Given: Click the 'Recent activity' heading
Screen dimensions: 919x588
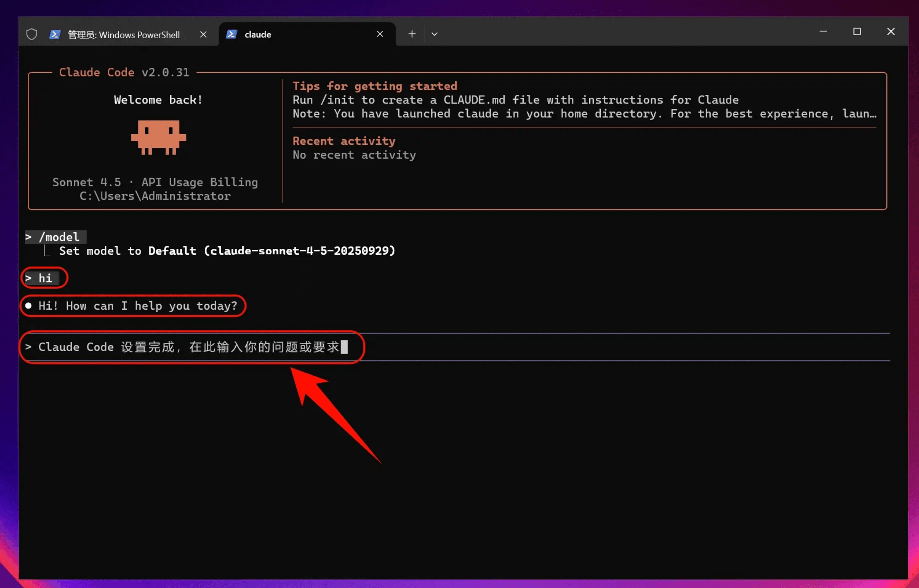Looking at the screenshot, I should pyautogui.click(x=344, y=141).
